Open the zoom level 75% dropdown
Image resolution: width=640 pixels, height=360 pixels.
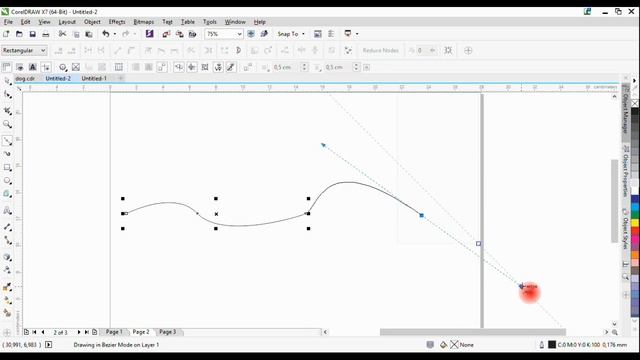tap(240, 34)
